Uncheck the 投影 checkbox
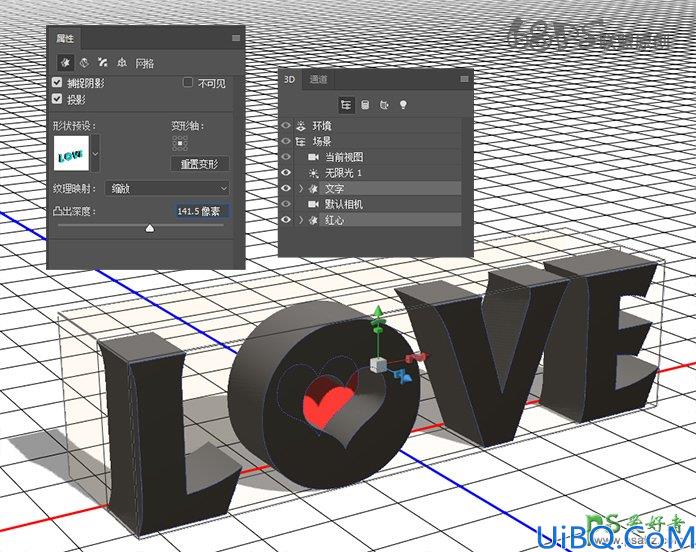696x552 pixels. [x=57, y=99]
